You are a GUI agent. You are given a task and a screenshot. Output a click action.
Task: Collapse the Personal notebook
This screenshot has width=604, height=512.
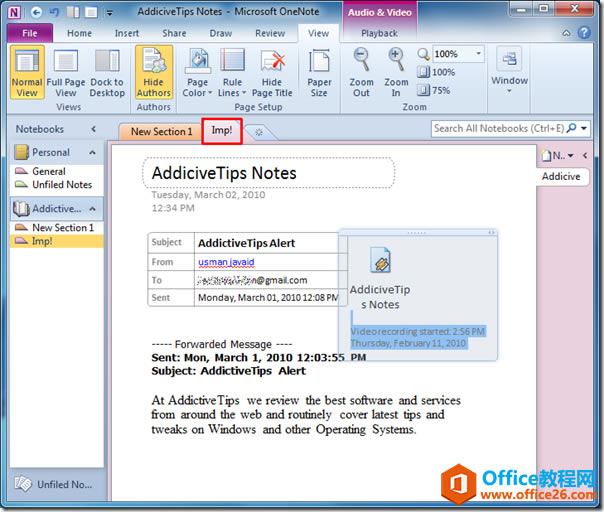92,153
